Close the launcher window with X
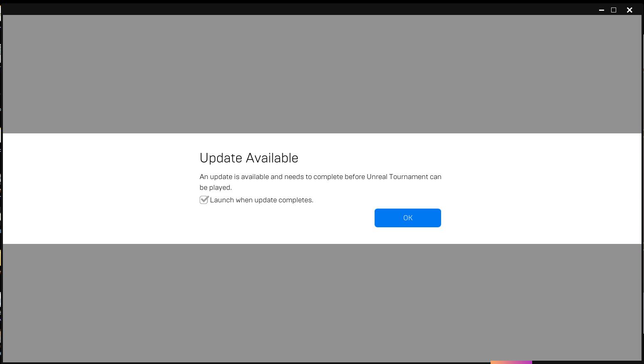644x364 pixels. point(629,10)
